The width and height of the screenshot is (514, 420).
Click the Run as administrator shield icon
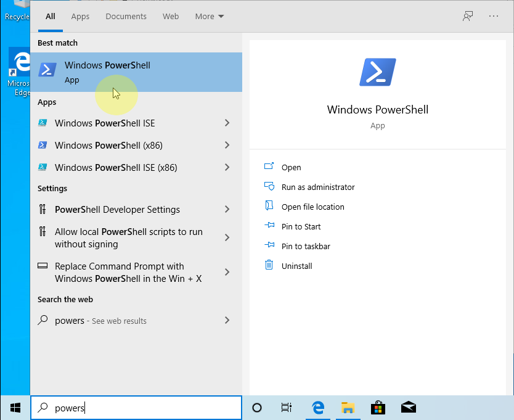coord(269,186)
